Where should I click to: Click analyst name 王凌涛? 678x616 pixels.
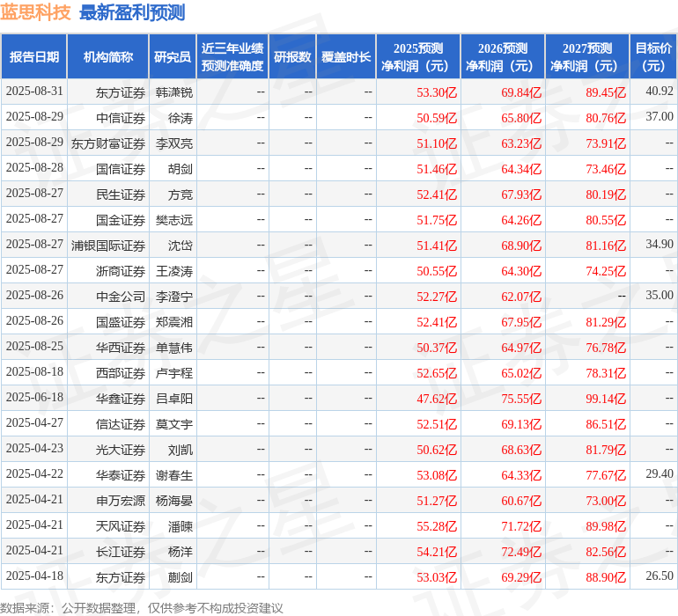tap(174, 271)
